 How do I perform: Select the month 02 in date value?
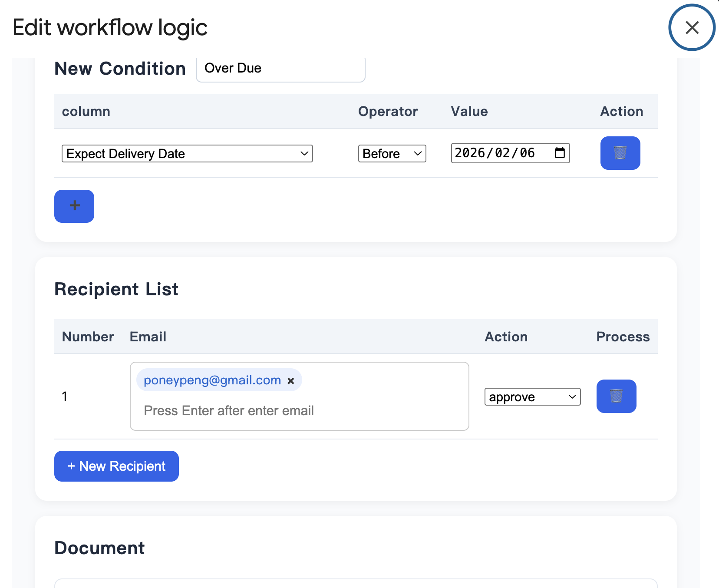tap(502, 153)
